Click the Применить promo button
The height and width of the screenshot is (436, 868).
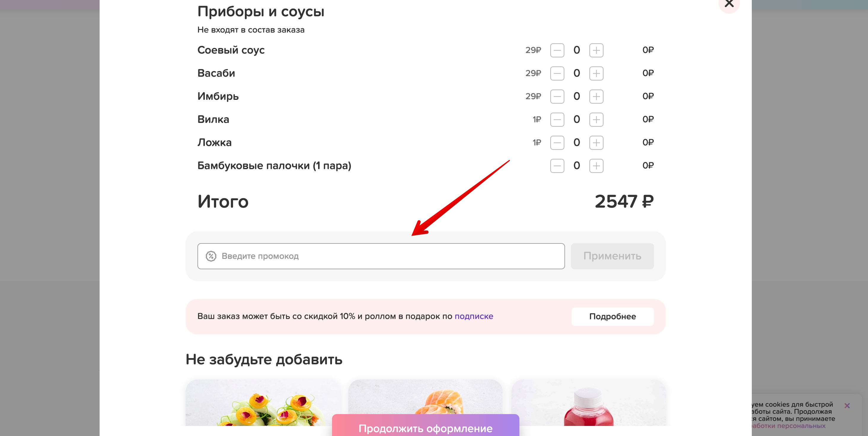[612, 256]
